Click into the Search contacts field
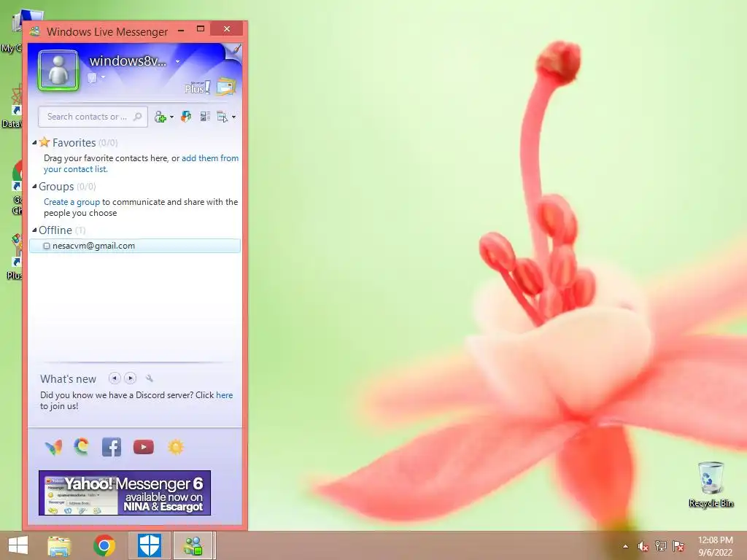 point(93,117)
